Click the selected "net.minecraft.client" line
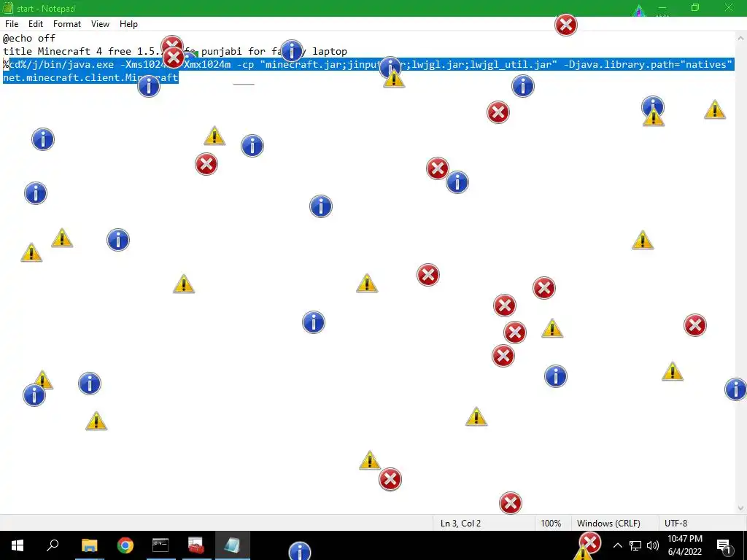 [x=90, y=77]
